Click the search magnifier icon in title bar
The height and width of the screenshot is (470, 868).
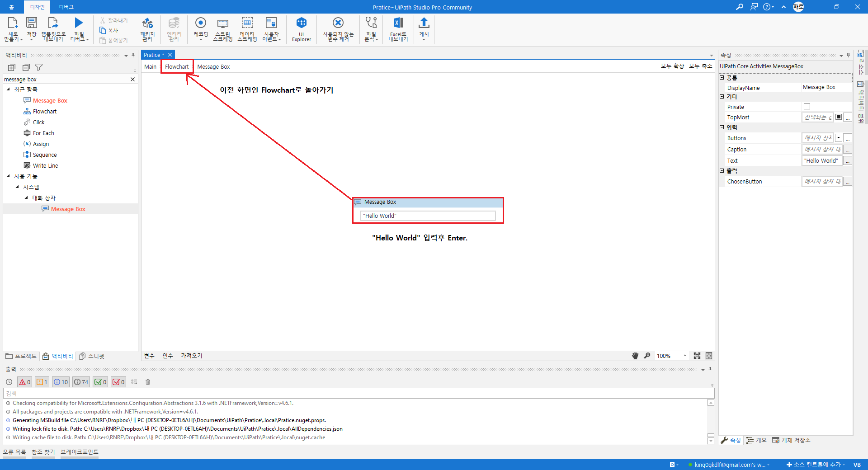point(740,7)
